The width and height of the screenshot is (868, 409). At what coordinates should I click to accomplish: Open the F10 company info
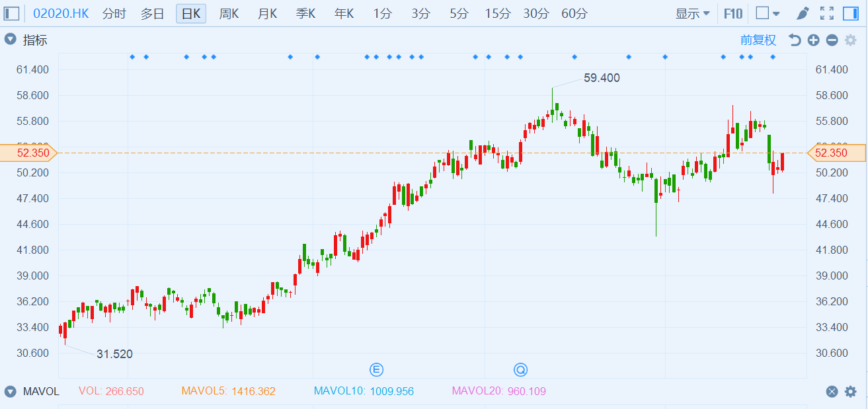point(733,13)
